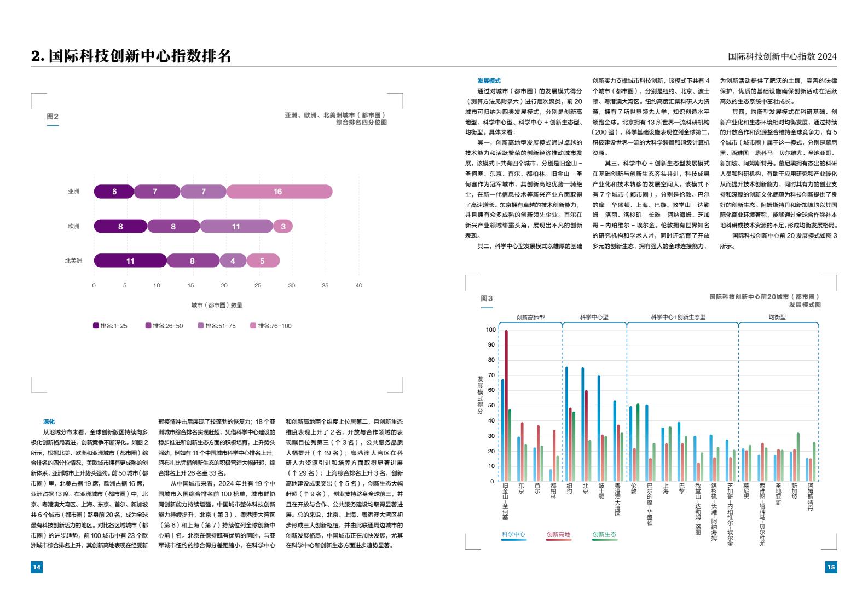This screenshot has height=589, width=868.
Task: Click the page 15 number badge
Action: click(x=831, y=567)
